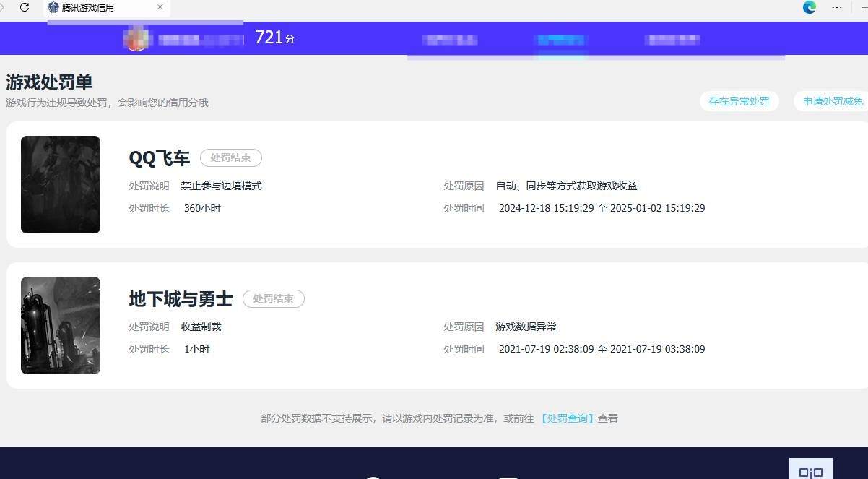Click the 腾讯游戏信用 tab favicon
Image resolution: width=868 pixels, height=479 pixels.
(53, 8)
